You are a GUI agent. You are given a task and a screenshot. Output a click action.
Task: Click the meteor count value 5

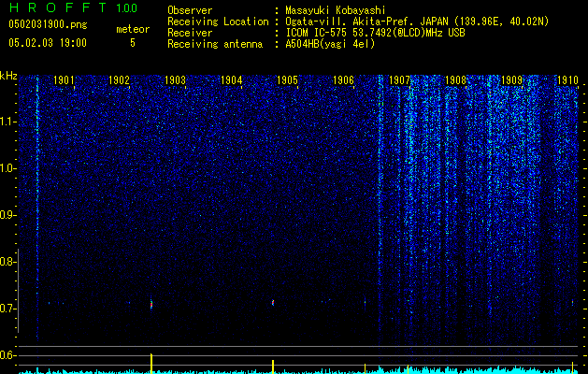[x=133, y=43]
